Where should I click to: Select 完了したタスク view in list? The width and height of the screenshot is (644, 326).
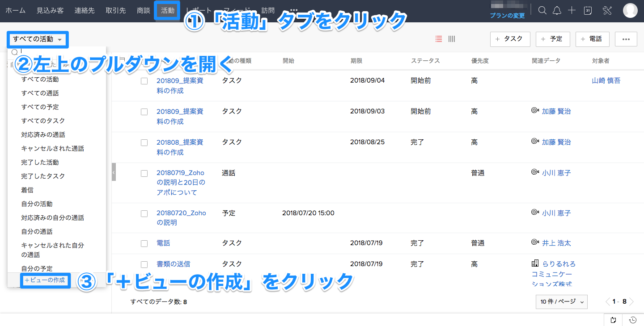coord(43,176)
